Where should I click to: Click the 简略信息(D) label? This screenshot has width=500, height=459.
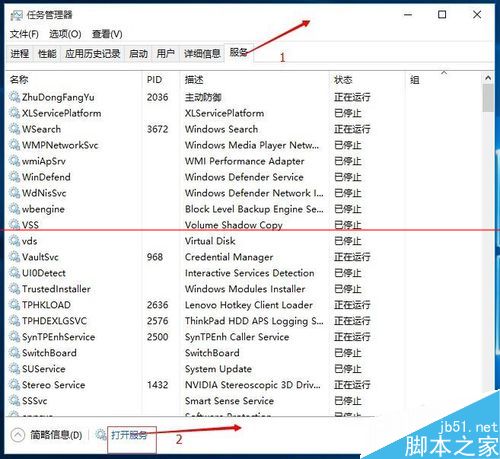(x=56, y=435)
